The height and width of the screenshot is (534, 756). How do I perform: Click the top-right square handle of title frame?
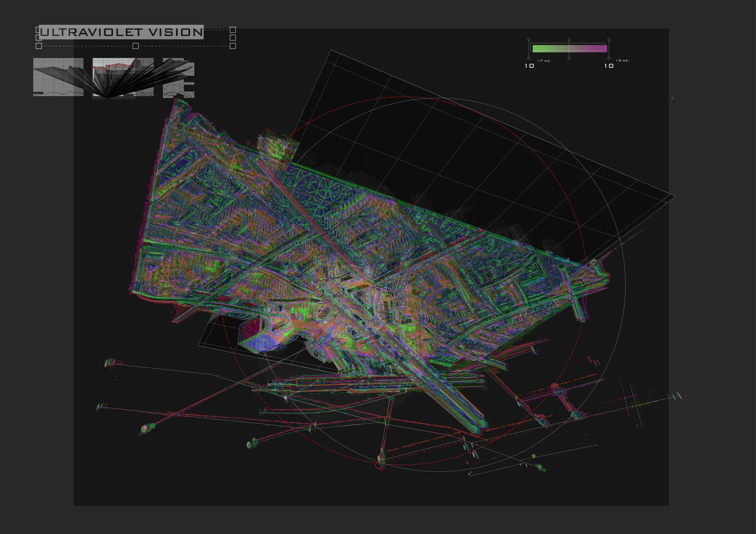pos(233,30)
